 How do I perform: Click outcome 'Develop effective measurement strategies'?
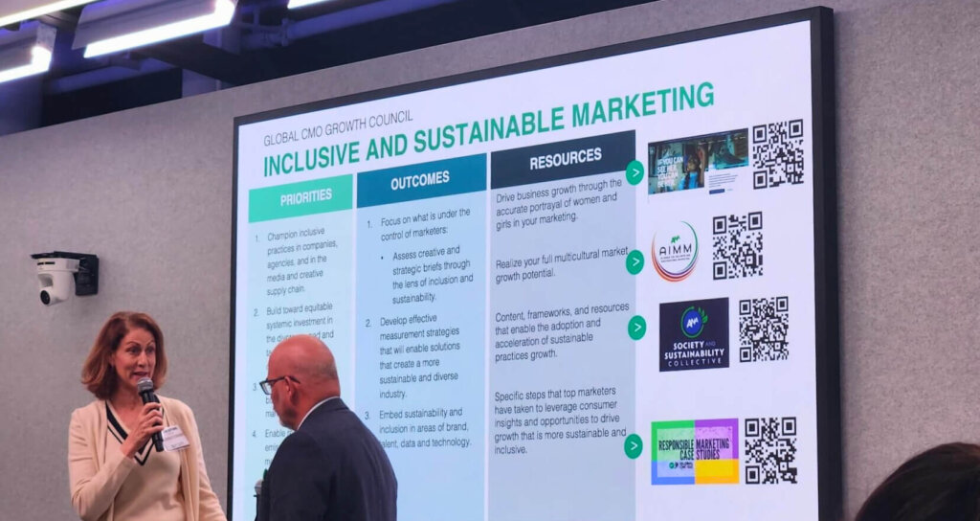pyautogui.click(x=421, y=357)
